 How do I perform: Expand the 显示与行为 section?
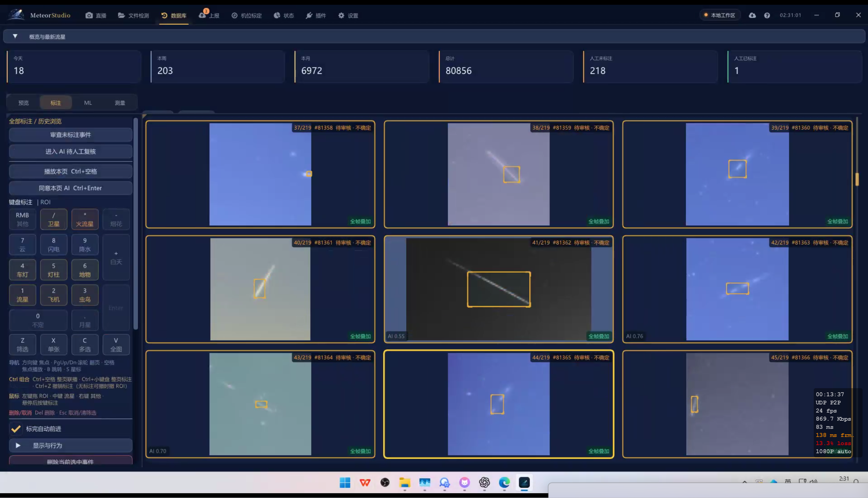click(x=71, y=445)
